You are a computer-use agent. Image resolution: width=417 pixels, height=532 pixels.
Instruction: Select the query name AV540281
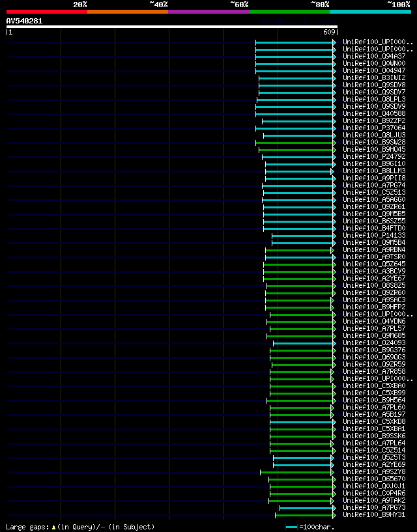(x=24, y=21)
